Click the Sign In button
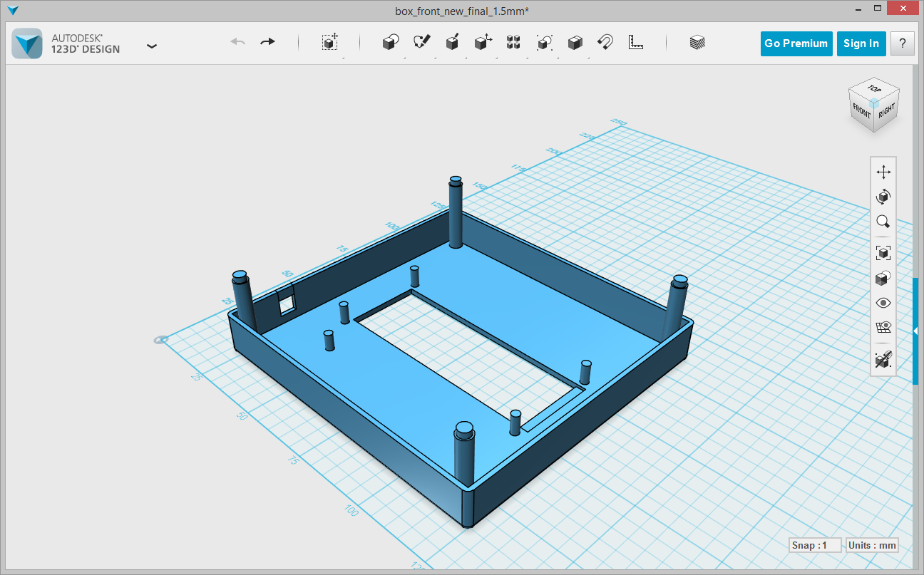This screenshot has width=924, height=575. (861, 43)
